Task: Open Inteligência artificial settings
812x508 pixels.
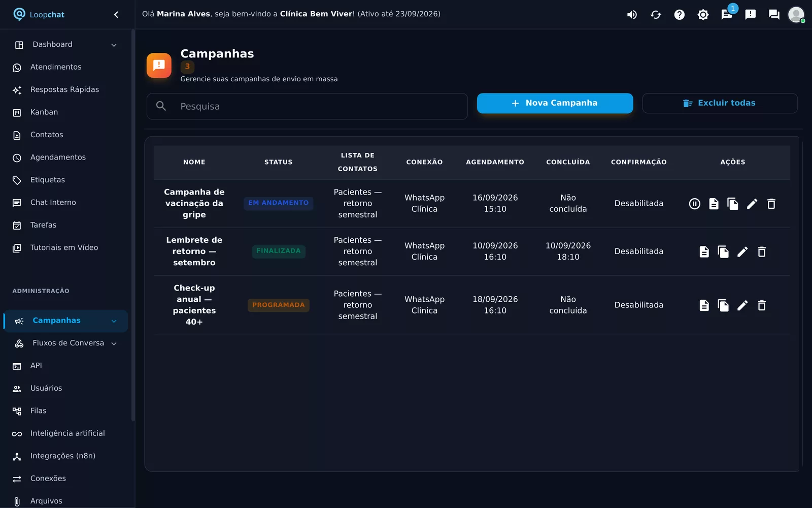Action: (66, 433)
